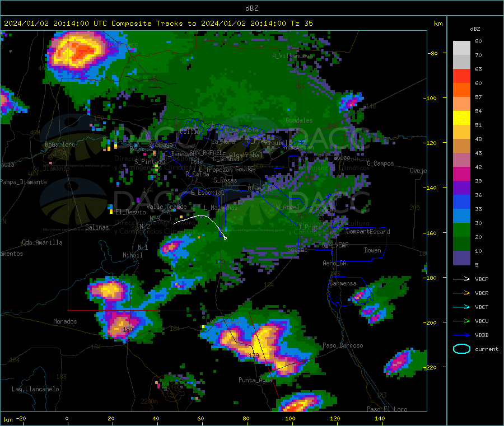The height and width of the screenshot is (426, 504).
Task: Click the 'Carmensa' map label
Action: pyautogui.click(x=343, y=283)
